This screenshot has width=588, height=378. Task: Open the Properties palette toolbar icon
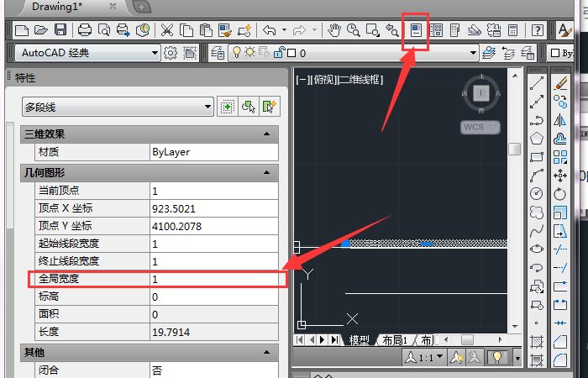416,30
